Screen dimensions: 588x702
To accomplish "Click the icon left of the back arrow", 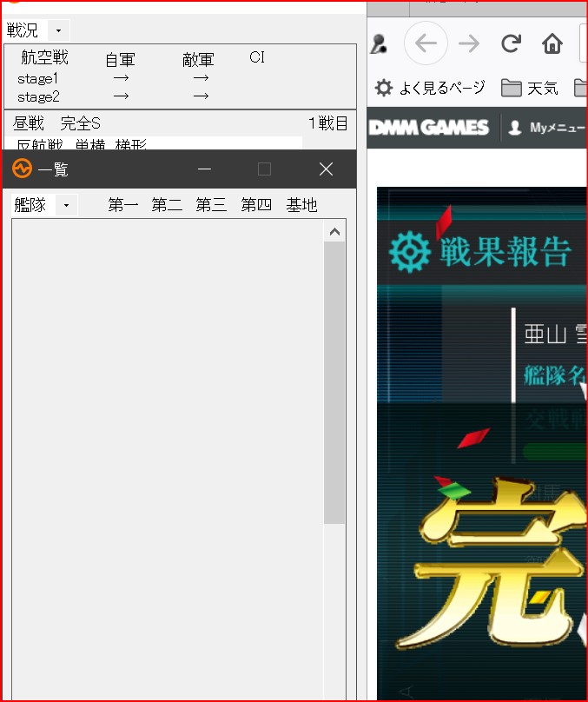I will pos(378,43).
